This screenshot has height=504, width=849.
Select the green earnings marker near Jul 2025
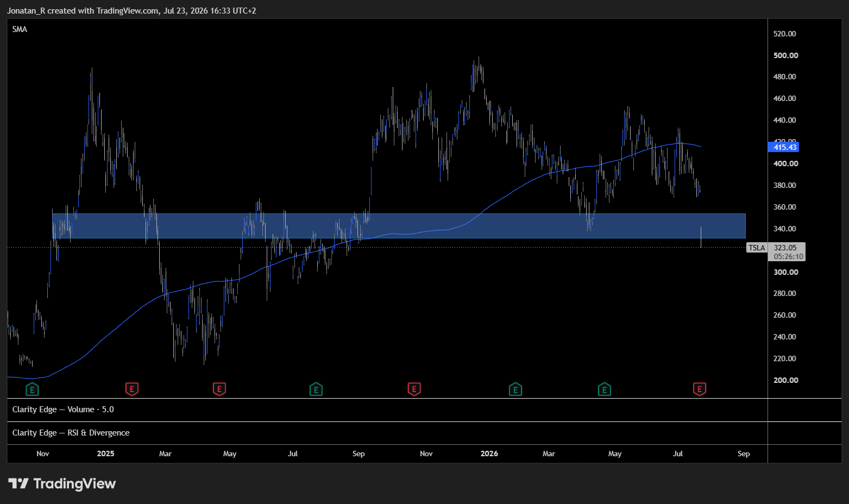pos(316,389)
